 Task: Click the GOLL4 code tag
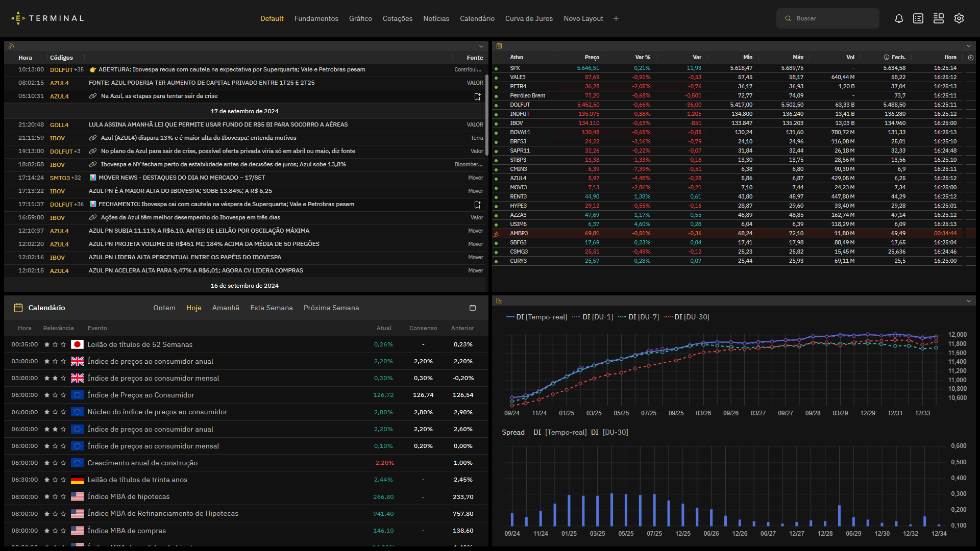(x=59, y=125)
